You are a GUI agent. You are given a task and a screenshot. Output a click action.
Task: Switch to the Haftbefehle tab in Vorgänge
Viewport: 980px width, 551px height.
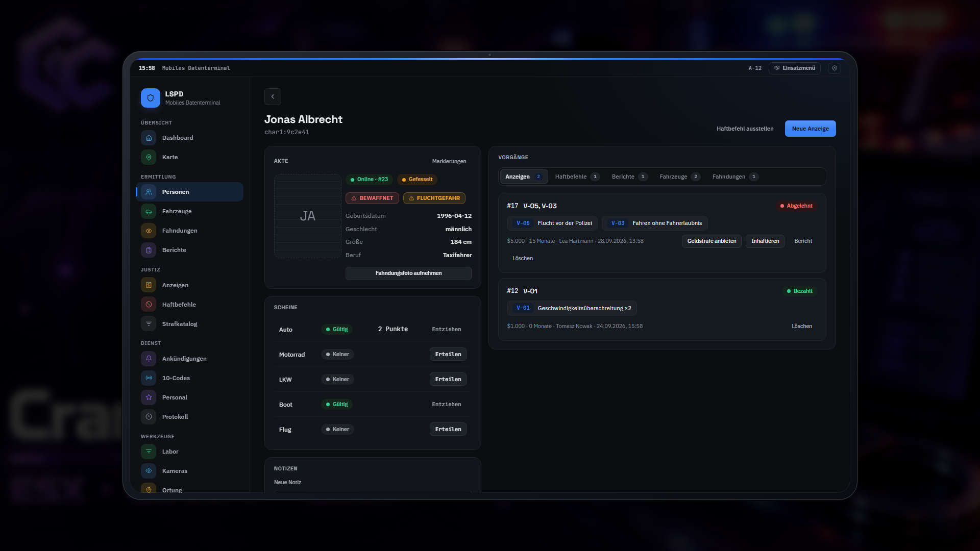coord(577,177)
